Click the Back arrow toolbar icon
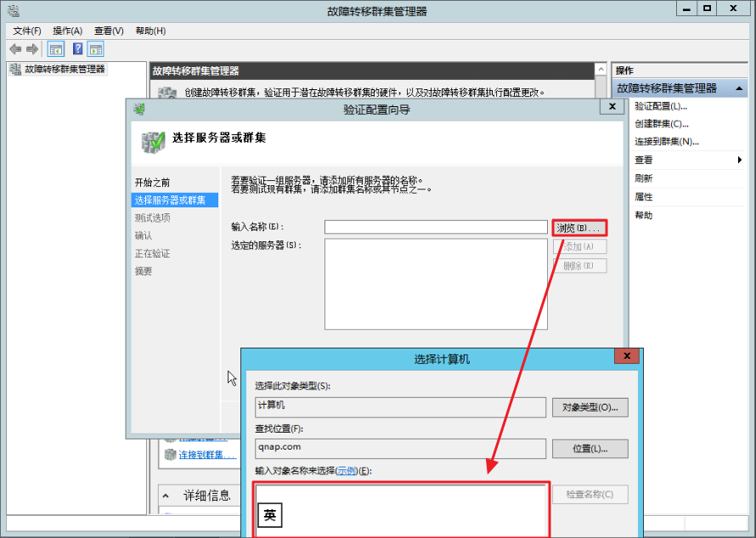756x538 pixels. point(15,48)
